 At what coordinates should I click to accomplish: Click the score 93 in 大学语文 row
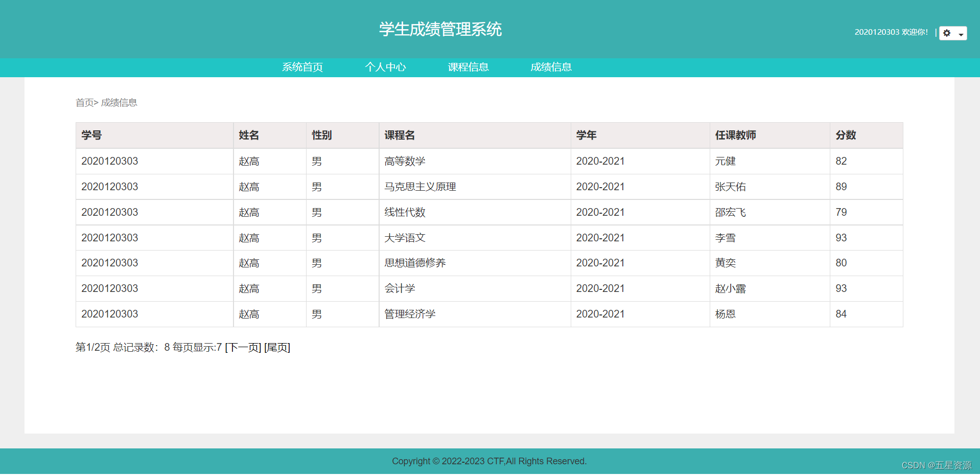click(841, 238)
